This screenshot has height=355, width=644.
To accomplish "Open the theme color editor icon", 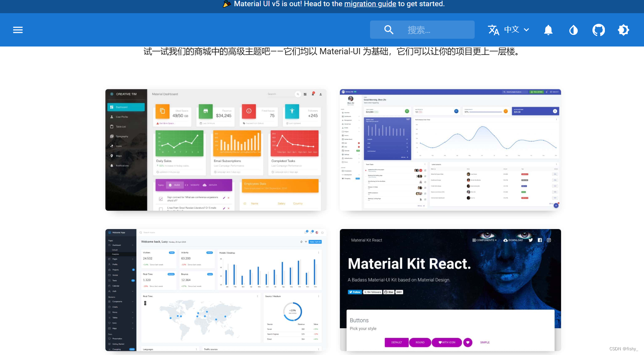I will [x=573, y=30].
